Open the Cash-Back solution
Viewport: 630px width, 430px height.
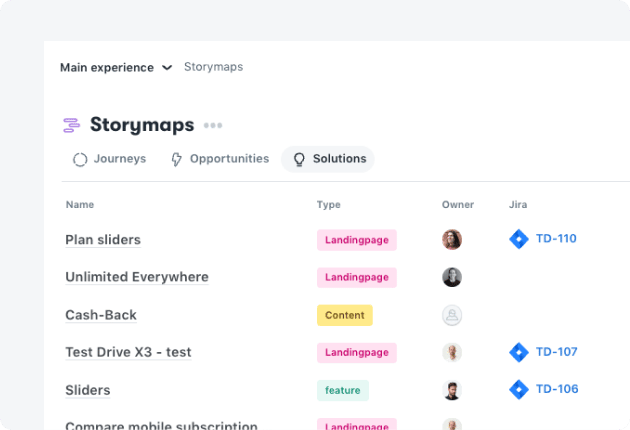coord(101,315)
